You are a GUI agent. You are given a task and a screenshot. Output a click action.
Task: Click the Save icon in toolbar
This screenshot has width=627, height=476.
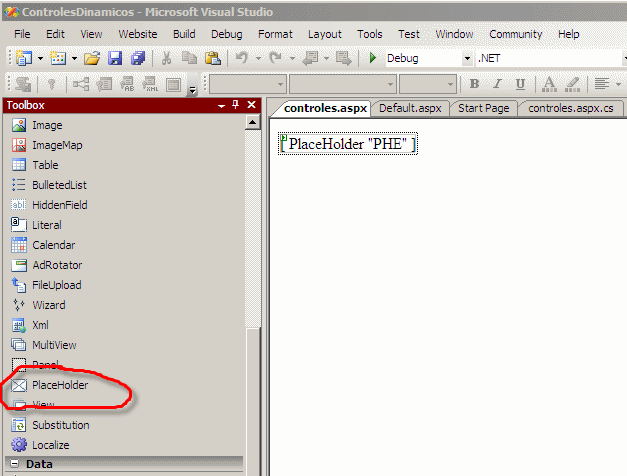115,58
